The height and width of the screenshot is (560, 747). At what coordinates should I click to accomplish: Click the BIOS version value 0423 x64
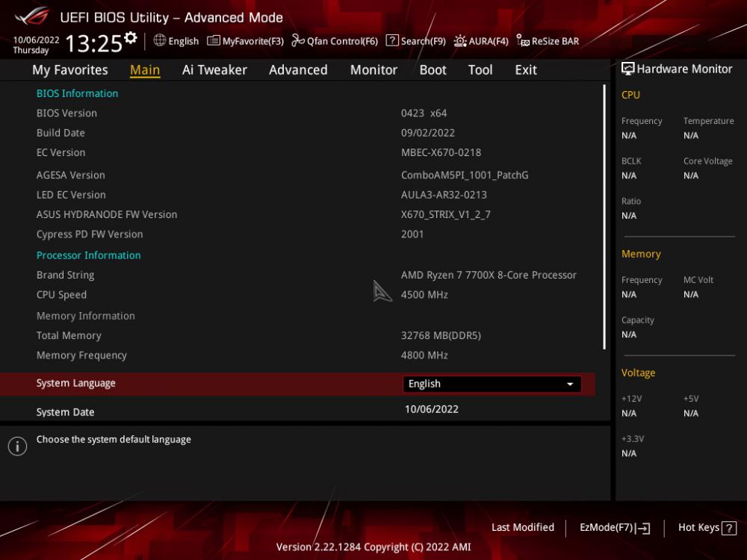coord(424,113)
